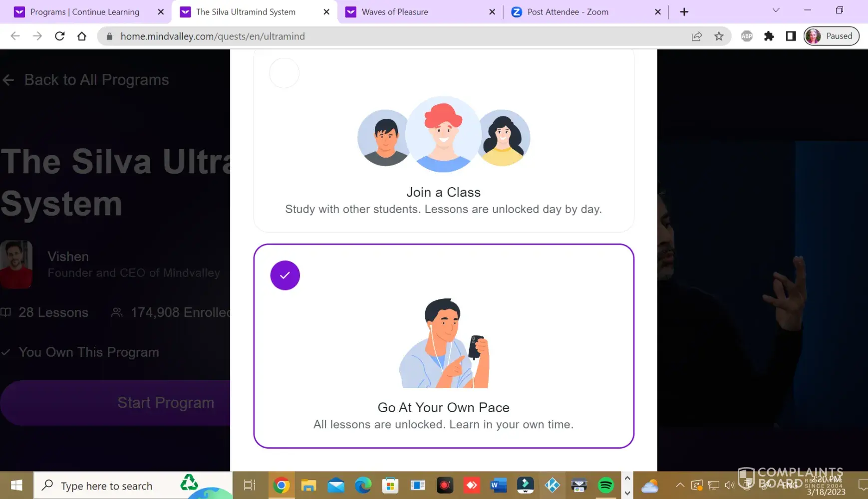
Task: Open the Mail app from the taskbar
Action: (336, 486)
